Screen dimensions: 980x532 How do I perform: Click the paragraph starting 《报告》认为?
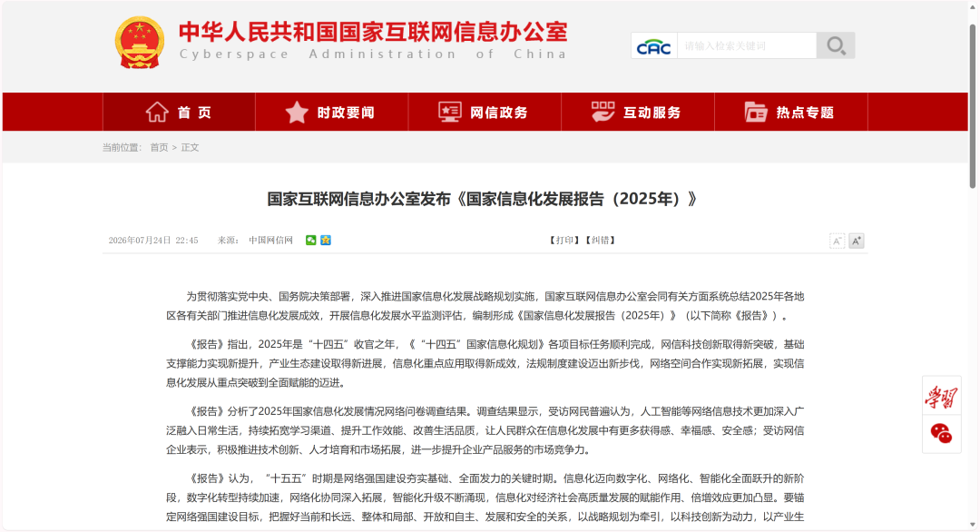click(485, 498)
